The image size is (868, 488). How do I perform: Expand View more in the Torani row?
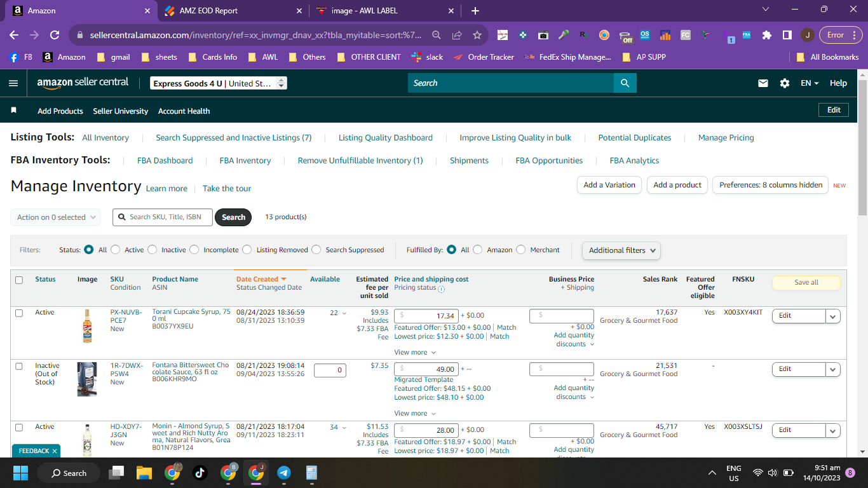[x=415, y=352]
